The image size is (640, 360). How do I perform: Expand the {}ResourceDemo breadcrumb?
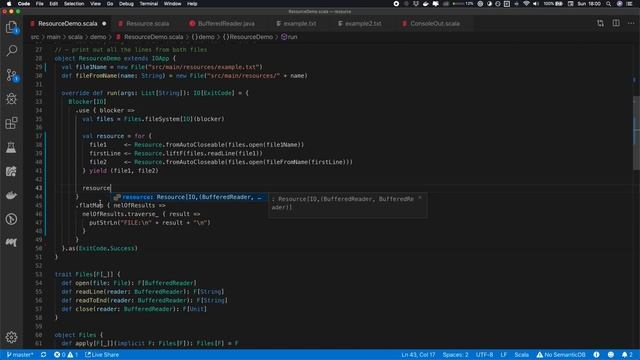(247, 37)
